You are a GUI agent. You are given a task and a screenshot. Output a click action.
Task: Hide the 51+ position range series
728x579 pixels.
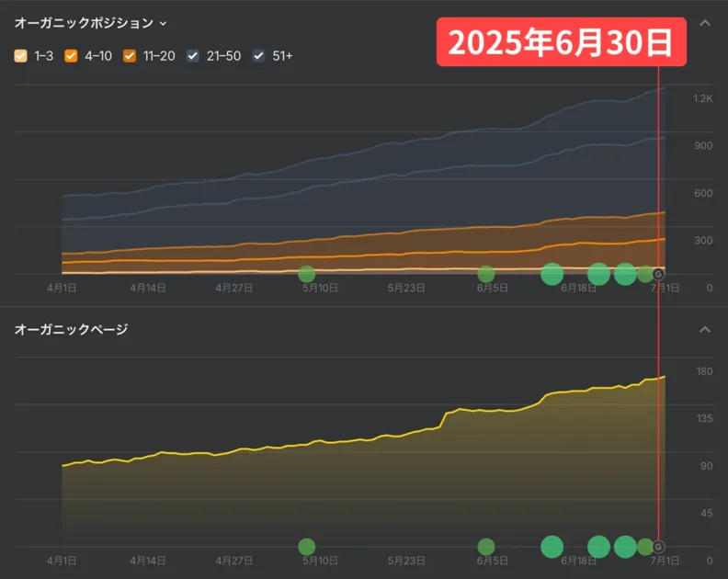pos(259,56)
